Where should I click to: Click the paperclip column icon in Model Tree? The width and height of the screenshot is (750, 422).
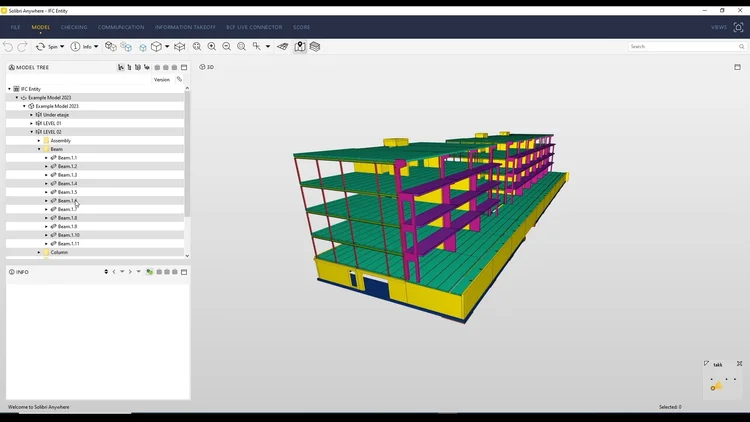point(179,79)
